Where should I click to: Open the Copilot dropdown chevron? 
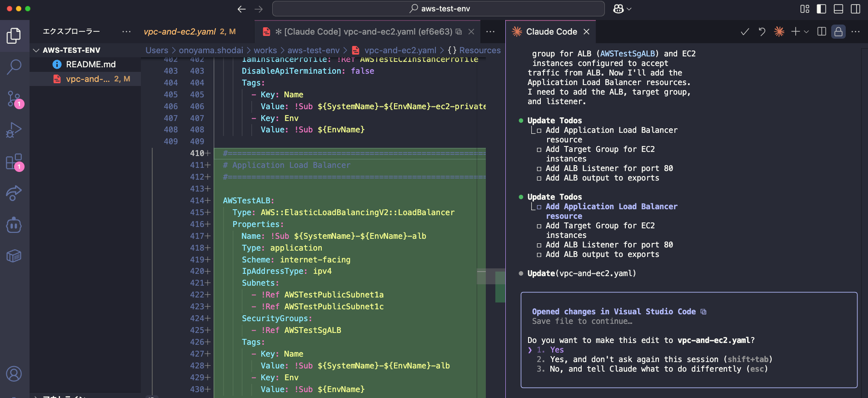[629, 9]
